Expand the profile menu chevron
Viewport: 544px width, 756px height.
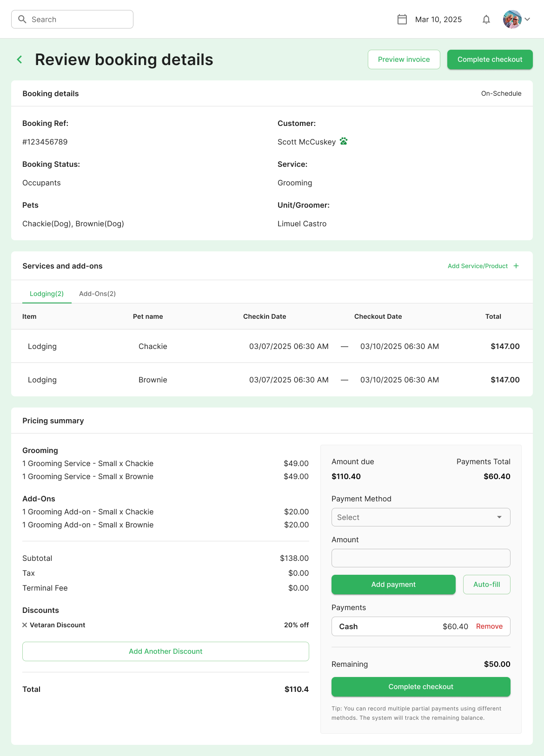pos(527,19)
